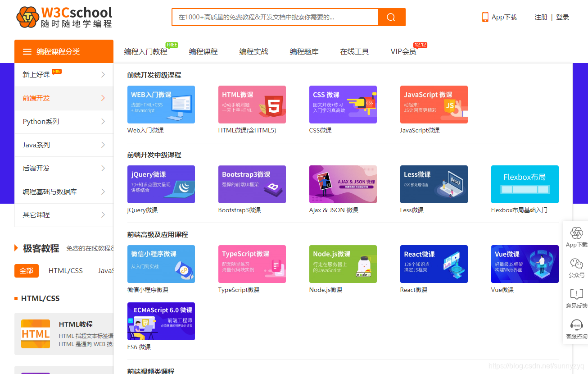Image resolution: width=588 pixels, height=374 pixels.
Task: Open the React微课 course thumbnail
Action: (434, 264)
